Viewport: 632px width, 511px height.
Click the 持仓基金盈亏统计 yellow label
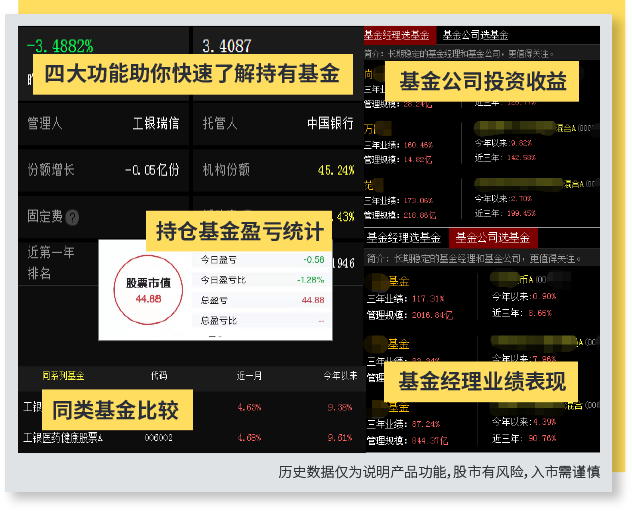click(x=240, y=231)
